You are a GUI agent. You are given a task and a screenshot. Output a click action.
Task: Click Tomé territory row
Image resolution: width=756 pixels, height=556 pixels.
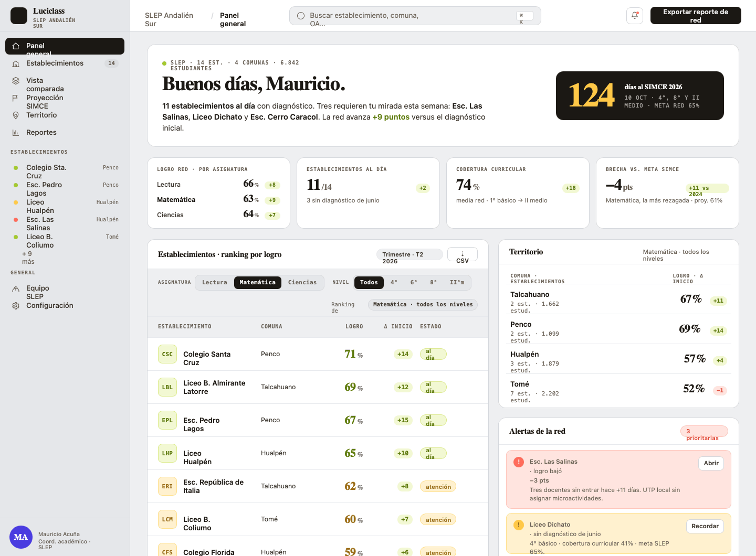618,389
